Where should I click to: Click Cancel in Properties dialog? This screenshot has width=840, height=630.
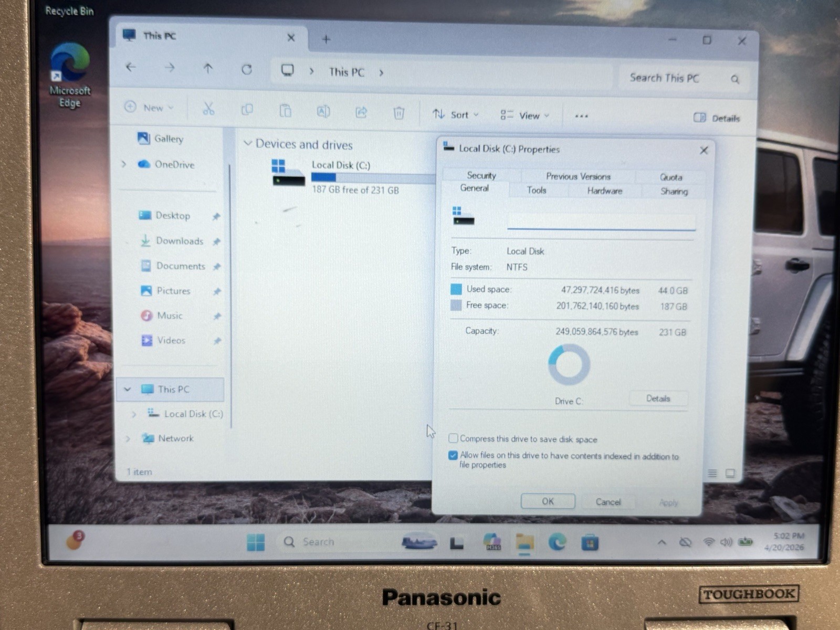[608, 502]
